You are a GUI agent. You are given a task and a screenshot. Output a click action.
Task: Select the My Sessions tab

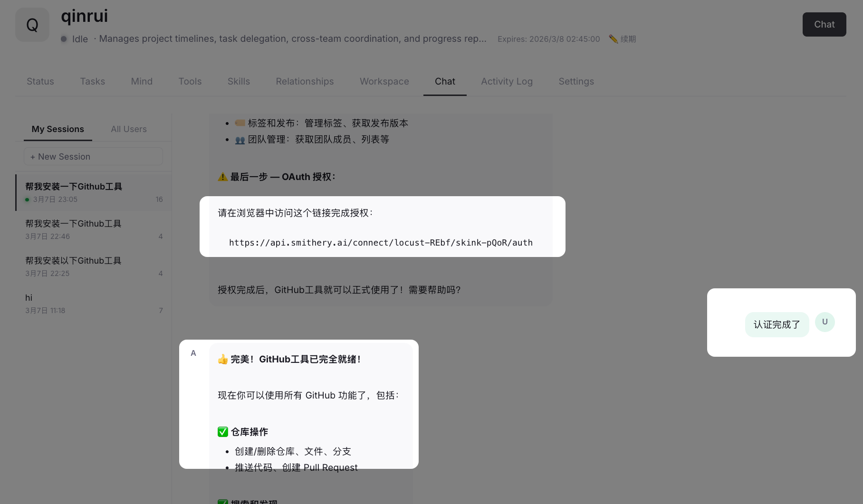click(x=58, y=129)
